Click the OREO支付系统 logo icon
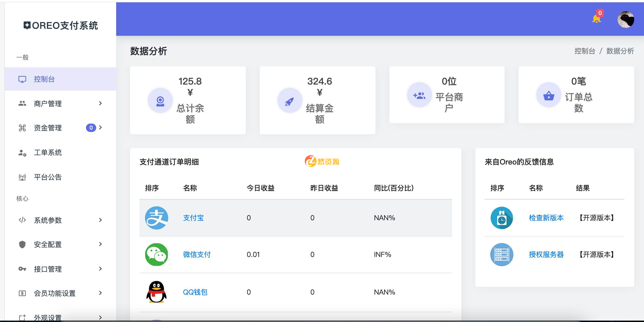 click(x=26, y=25)
